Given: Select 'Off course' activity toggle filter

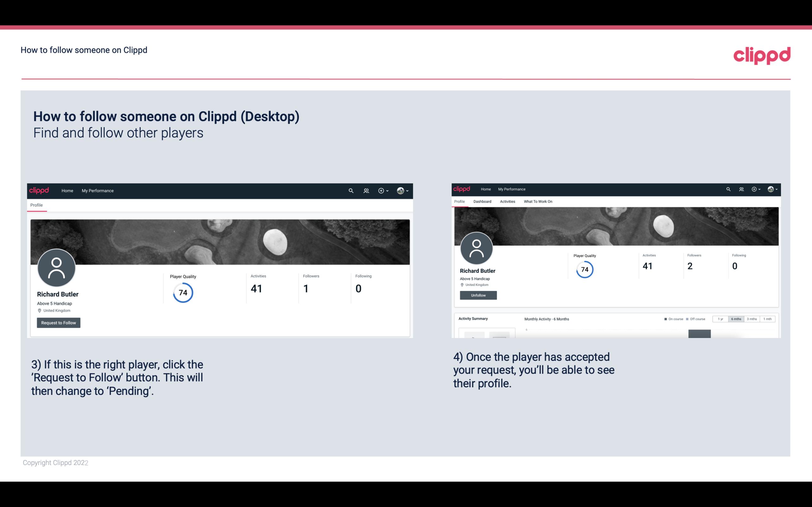Looking at the screenshot, I should 697,319.
